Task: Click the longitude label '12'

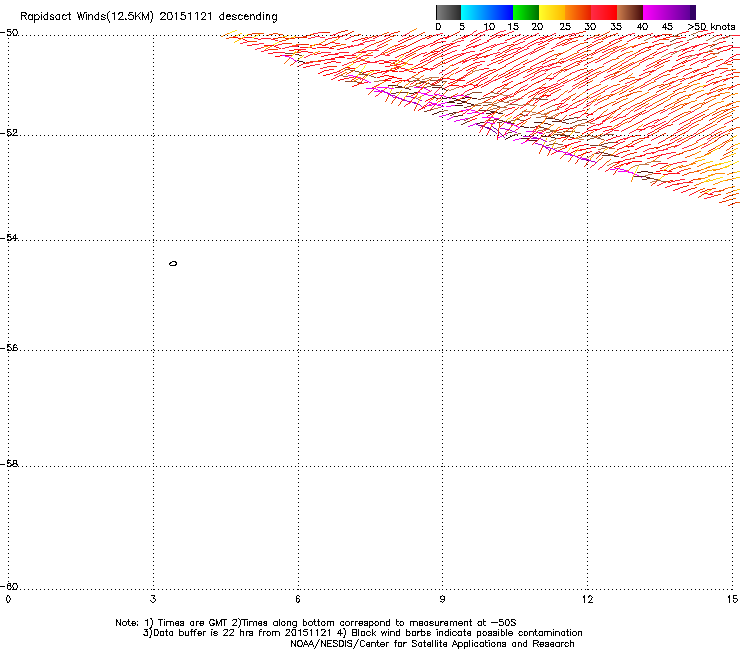Action: pos(587,599)
